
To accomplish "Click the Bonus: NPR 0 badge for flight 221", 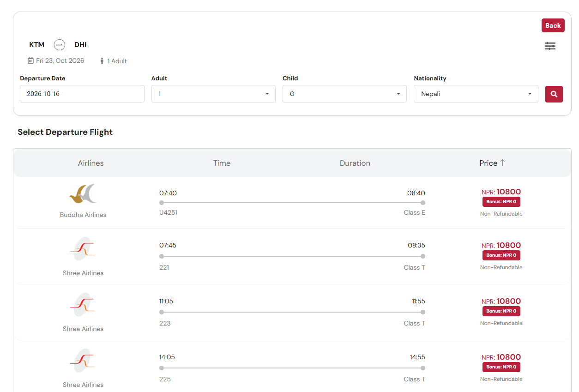I will [501, 255].
